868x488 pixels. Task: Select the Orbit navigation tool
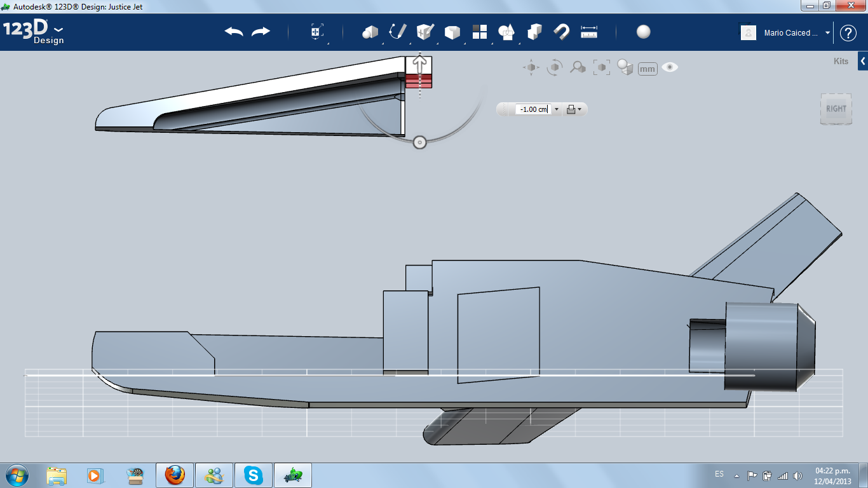click(555, 67)
